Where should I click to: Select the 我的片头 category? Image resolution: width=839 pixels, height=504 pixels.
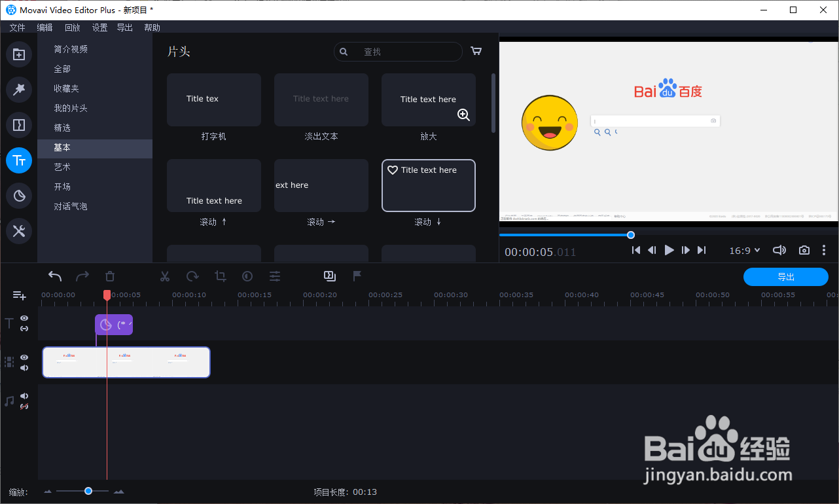tap(94, 108)
